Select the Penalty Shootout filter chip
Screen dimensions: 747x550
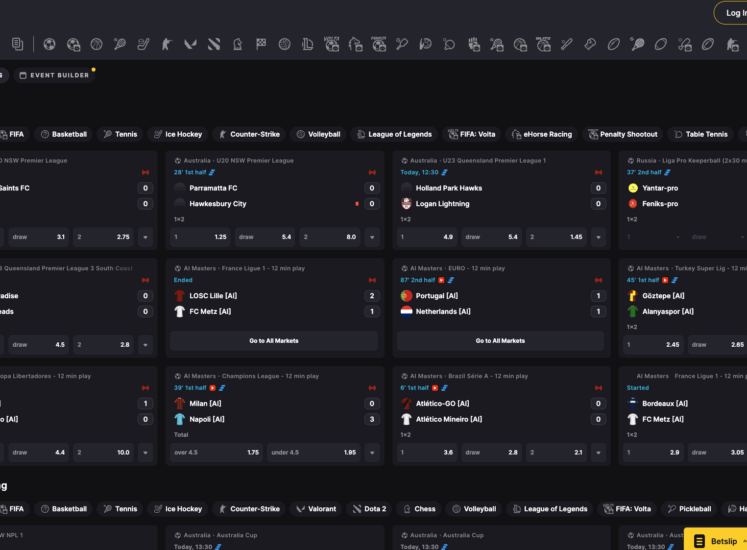pyautogui.click(x=623, y=134)
